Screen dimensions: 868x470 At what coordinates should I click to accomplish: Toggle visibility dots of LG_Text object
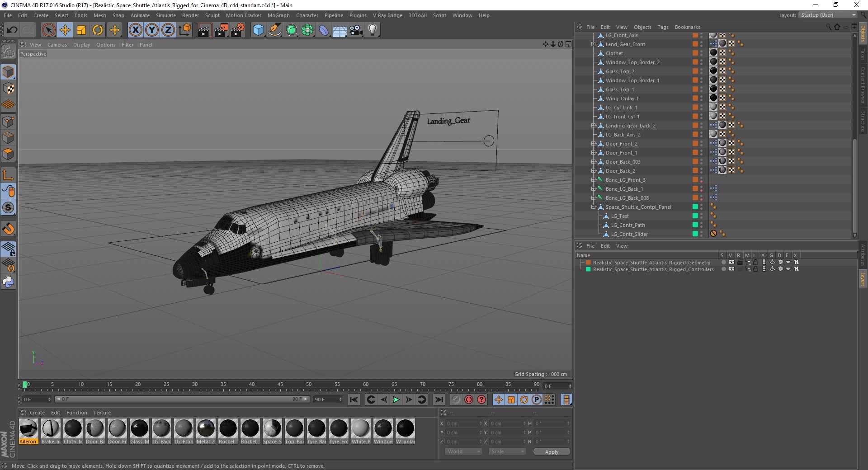[x=702, y=216]
